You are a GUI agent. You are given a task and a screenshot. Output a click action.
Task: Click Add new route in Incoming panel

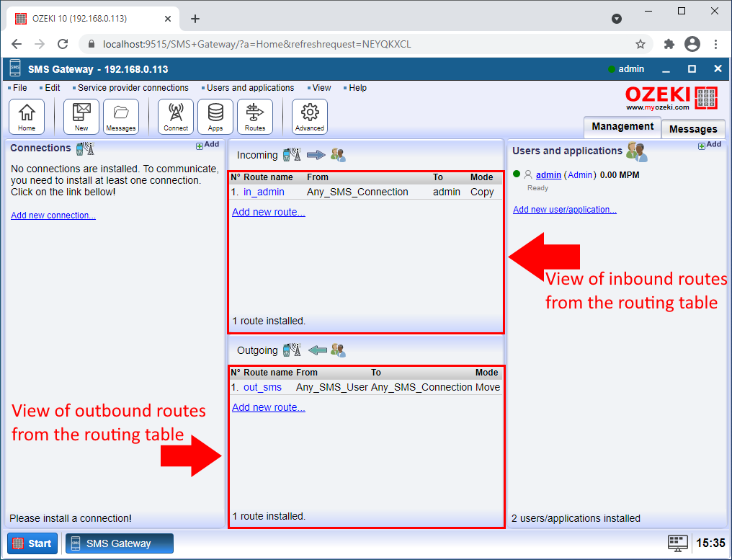click(269, 212)
